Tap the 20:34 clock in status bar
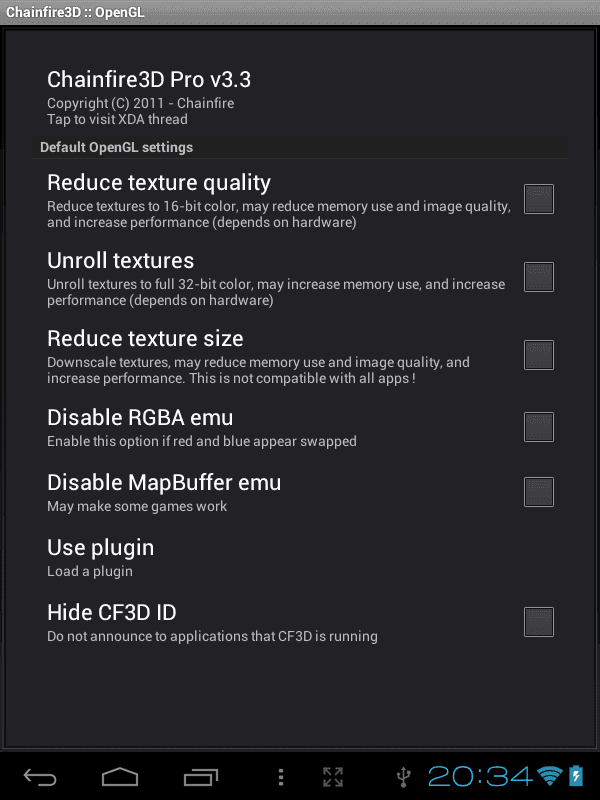Screen dimensions: 600x800 point(480,777)
